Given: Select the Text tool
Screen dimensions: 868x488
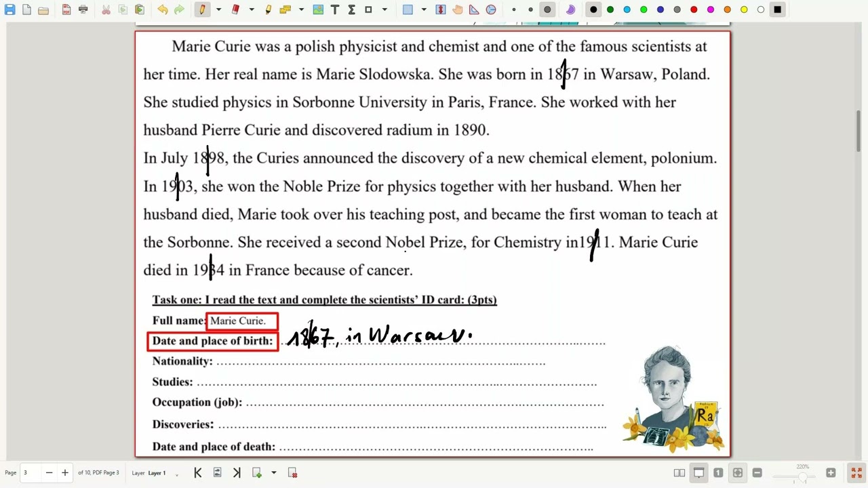Looking at the screenshot, I should 335,9.
